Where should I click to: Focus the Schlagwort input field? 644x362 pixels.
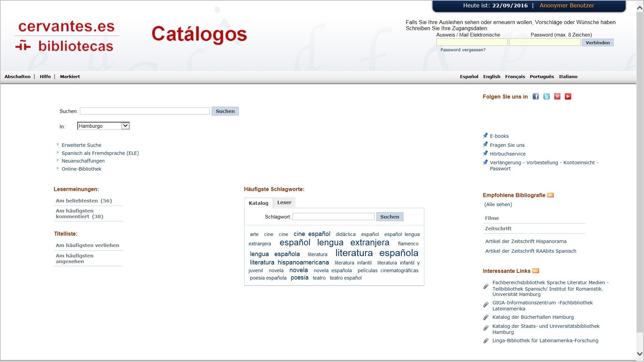[x=333, y=217]
